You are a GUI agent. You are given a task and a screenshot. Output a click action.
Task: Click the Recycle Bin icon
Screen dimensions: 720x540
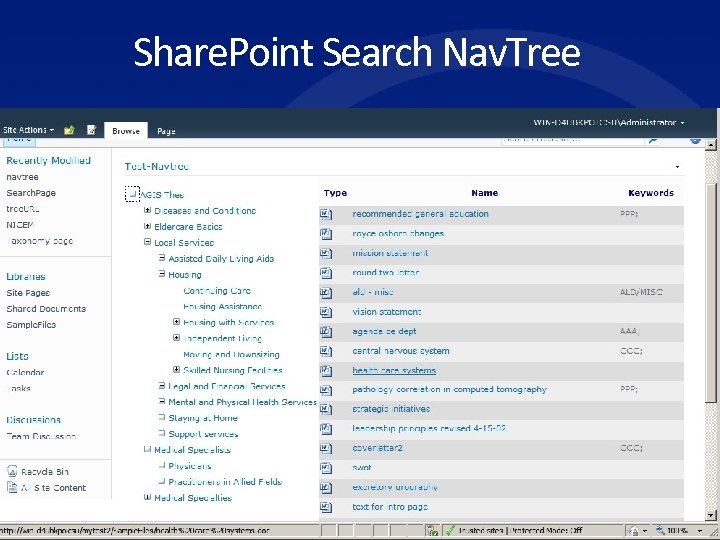[12, 471]
